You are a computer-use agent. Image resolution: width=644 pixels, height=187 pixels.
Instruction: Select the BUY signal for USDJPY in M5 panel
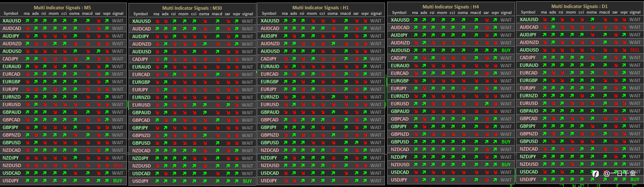point(118,181)
